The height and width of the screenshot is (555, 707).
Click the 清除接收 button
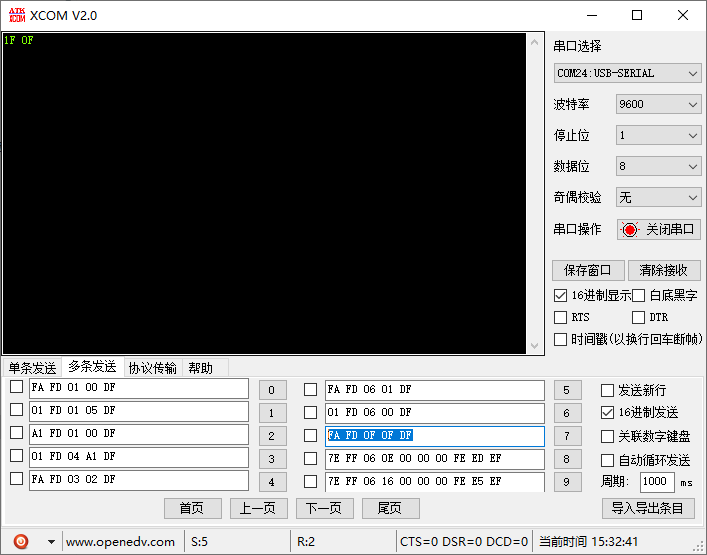[x=663, y=271]
